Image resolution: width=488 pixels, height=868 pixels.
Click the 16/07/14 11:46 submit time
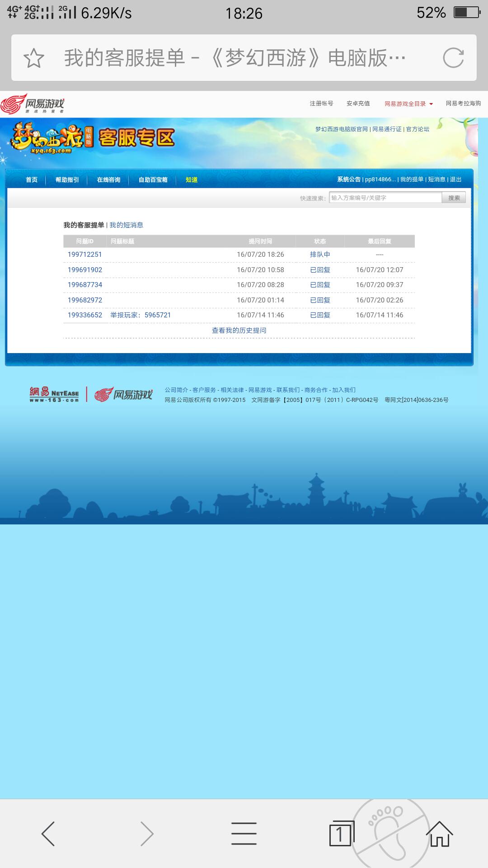pyautogui.click(x=261, y=315)
